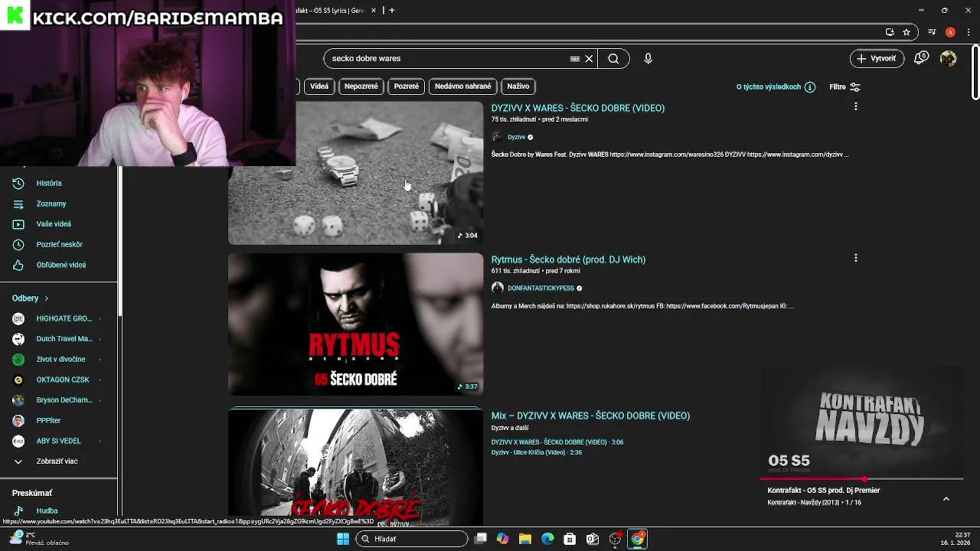Screen dimensions: 980x551
Task: Open File Explorer from taskbar
Action: pos(525,539)
